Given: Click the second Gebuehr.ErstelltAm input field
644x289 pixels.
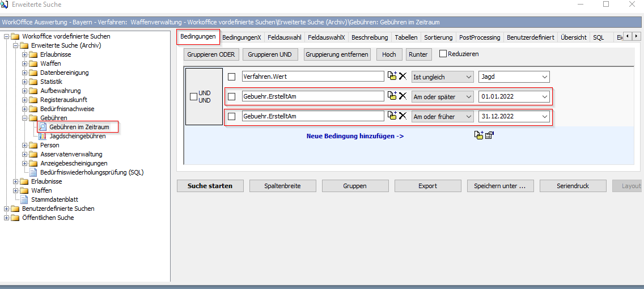Looking at the screenshot, I should pos(313,116).
